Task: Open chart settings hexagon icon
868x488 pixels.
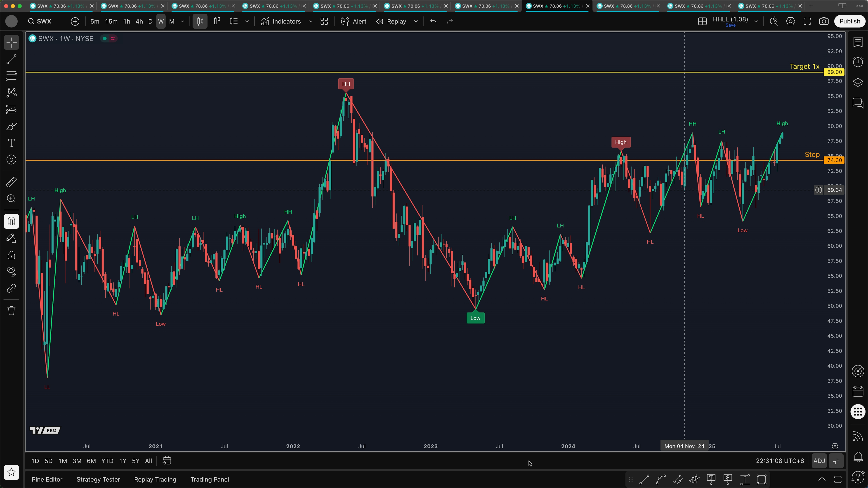Action: pos(790,21)
